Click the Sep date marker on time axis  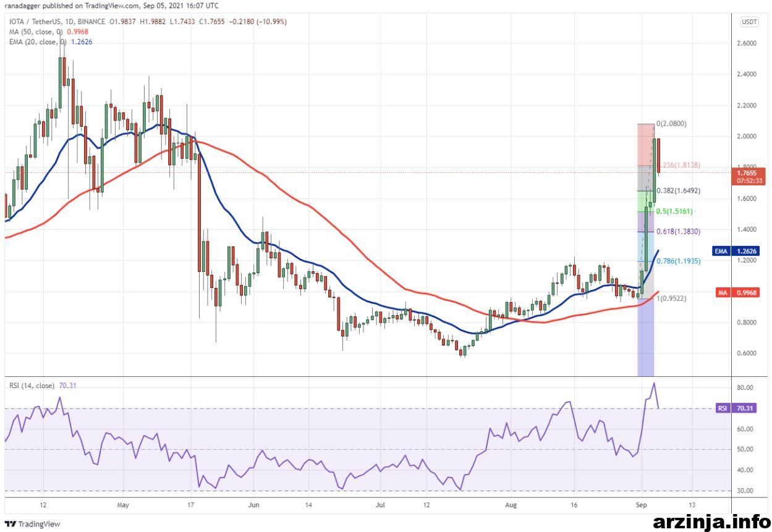[x=642, y=505]
